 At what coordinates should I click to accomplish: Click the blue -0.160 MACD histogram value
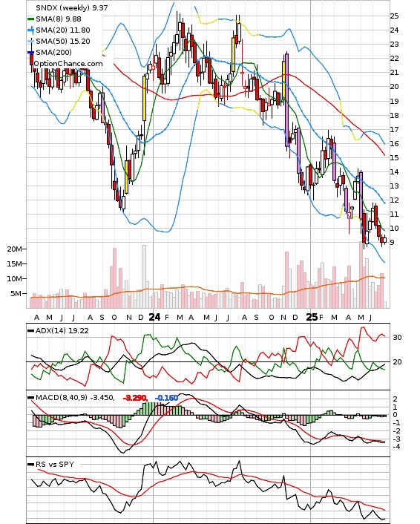click(x=166, y=398)
